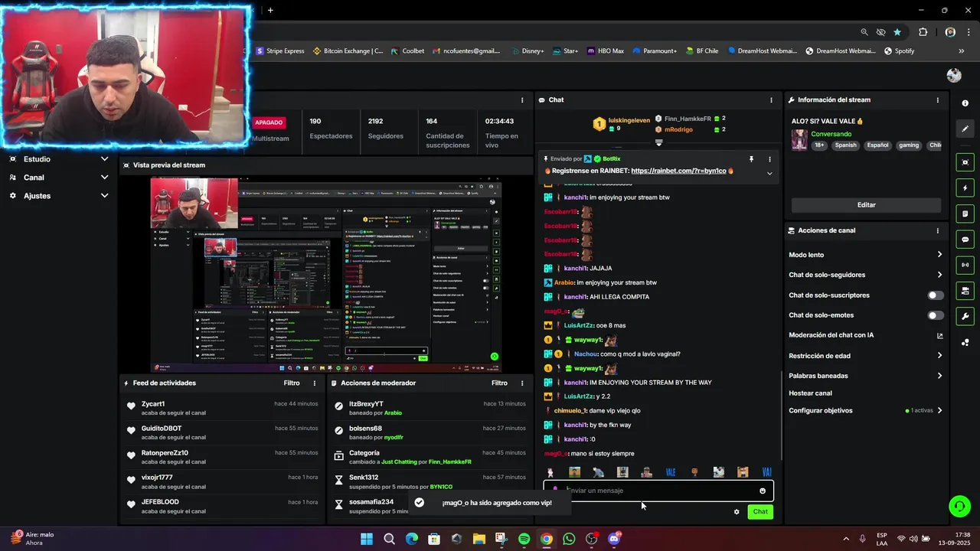Viewport: 980px width, 551px height.
Task: Open Restricción de edad options
Action: 866,356
